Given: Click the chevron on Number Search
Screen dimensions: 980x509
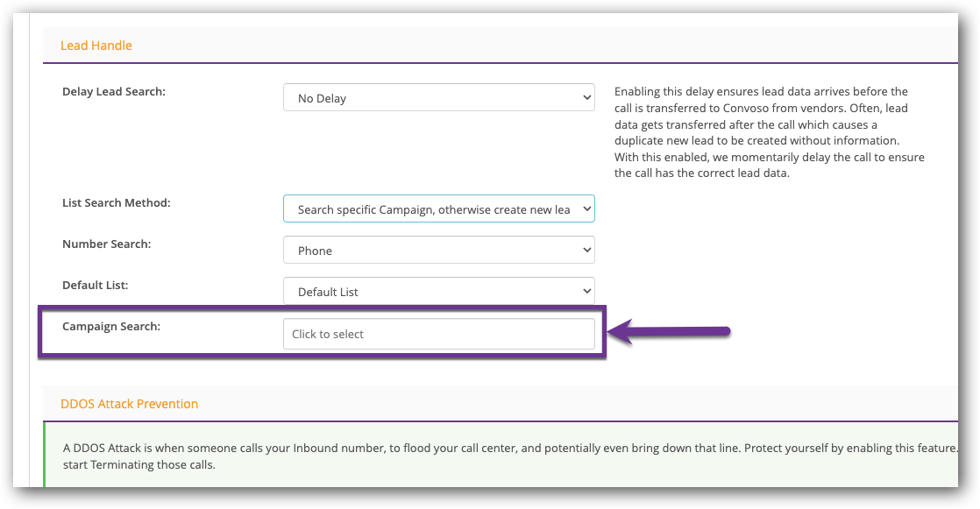Looking at the screenshot, I should point(586,250).
